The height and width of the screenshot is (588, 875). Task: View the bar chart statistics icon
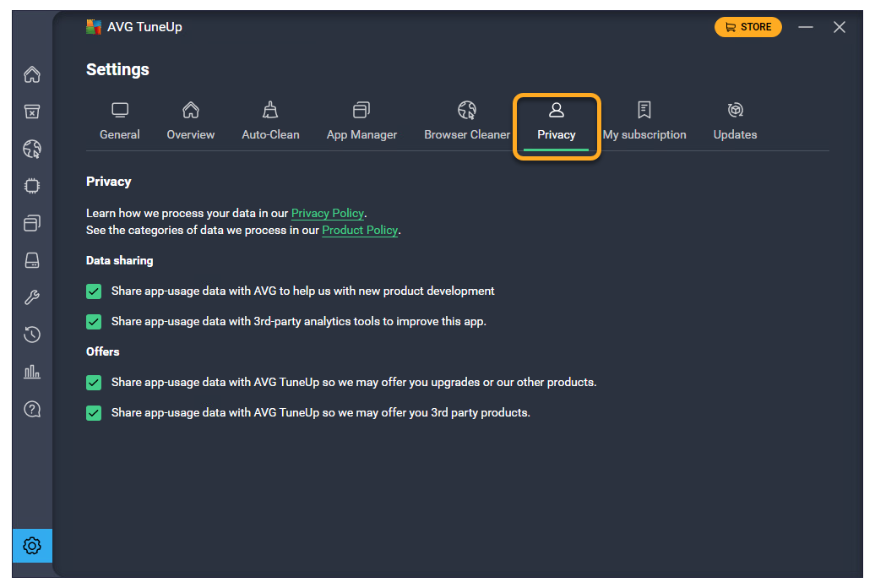[32, 372]
